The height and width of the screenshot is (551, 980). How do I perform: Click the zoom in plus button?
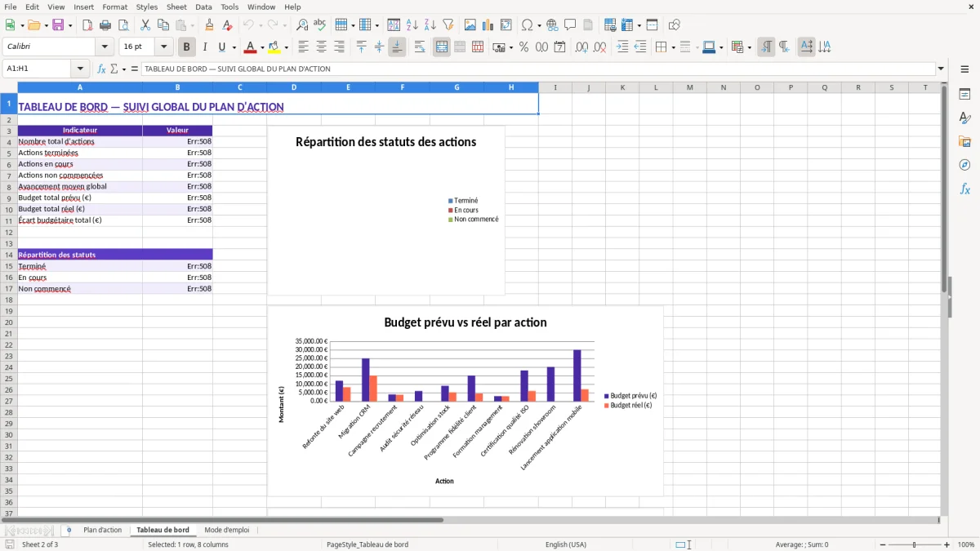[947, 544]
